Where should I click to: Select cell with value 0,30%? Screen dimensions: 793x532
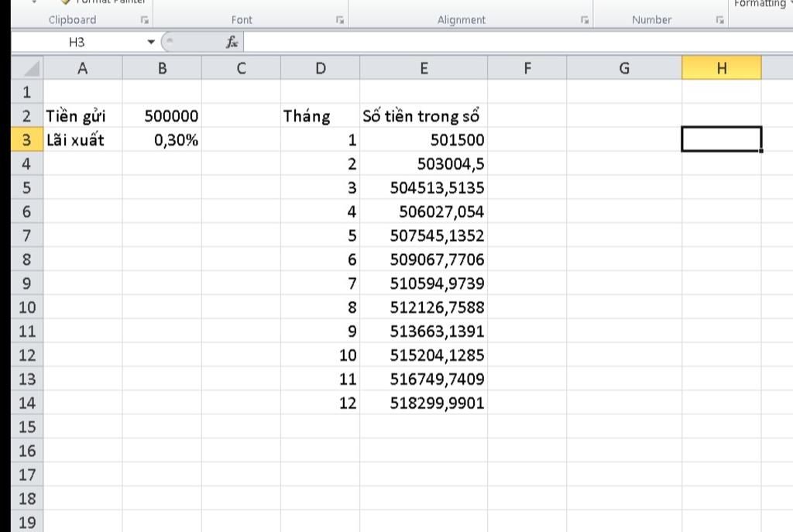(x=162, y=139)
